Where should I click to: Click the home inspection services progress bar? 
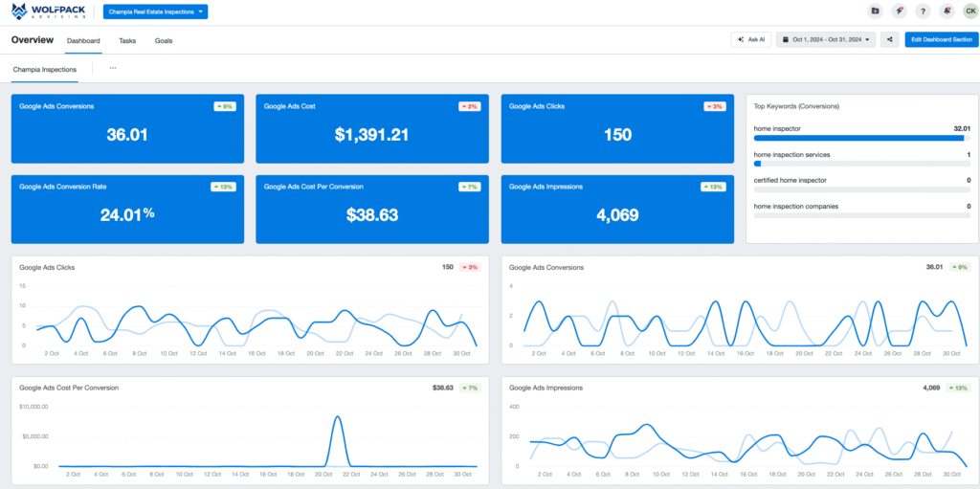pos(862,164)
